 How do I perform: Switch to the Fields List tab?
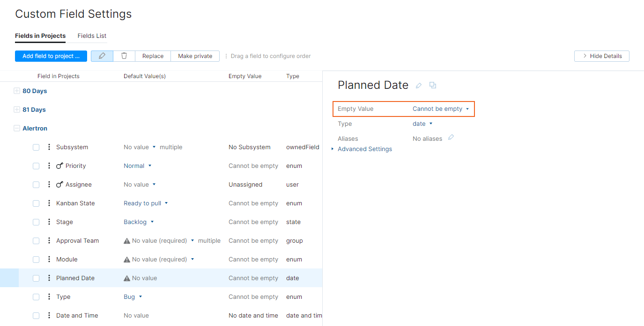92,36
